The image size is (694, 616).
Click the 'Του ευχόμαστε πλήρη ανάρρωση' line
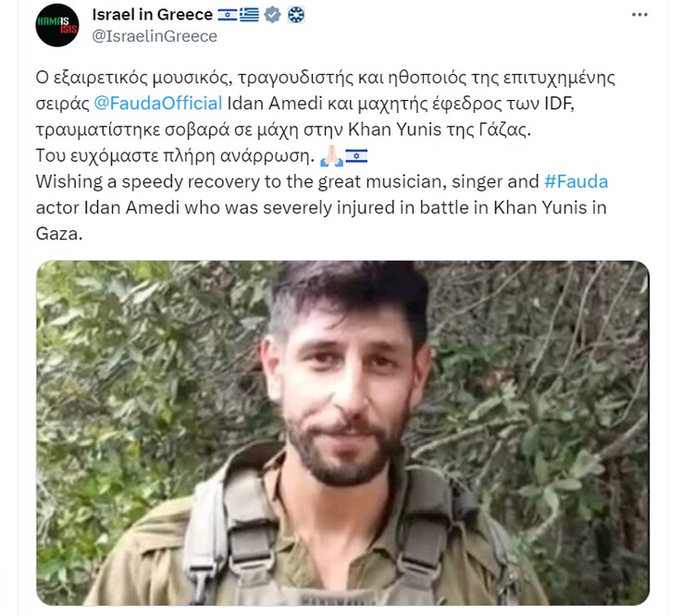[175, 155]
